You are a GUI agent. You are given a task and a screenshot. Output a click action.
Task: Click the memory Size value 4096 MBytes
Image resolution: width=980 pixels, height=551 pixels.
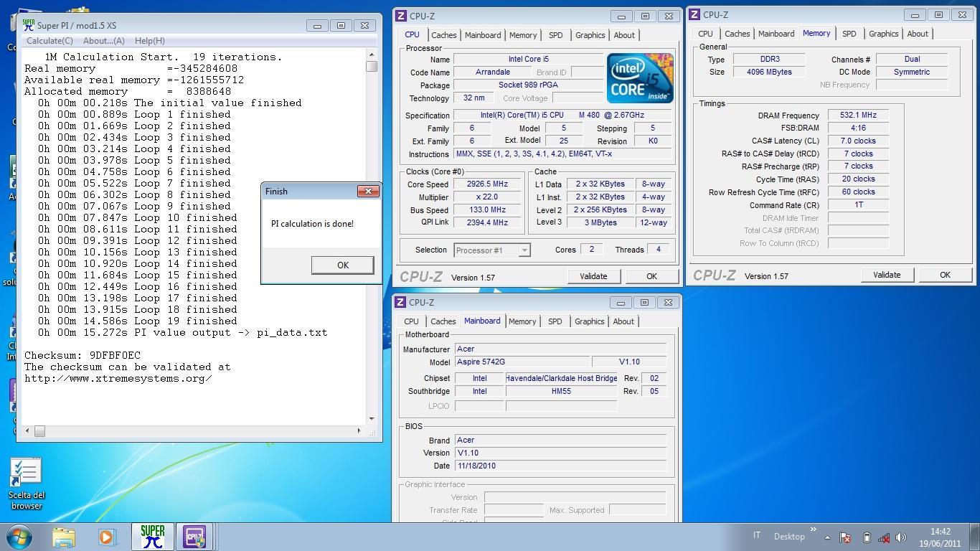pyautogui.click(x=769, y=72)
